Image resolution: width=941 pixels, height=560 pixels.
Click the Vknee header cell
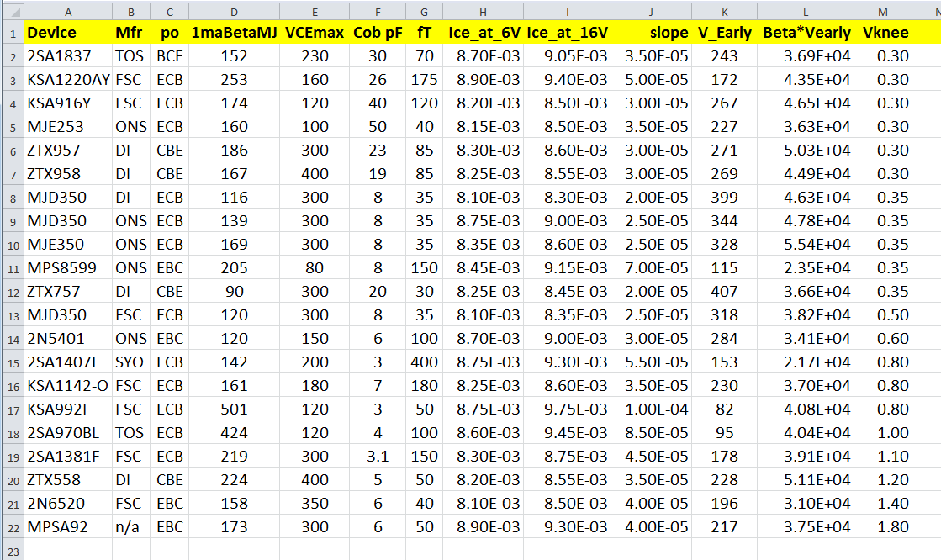tap(883, 33)
